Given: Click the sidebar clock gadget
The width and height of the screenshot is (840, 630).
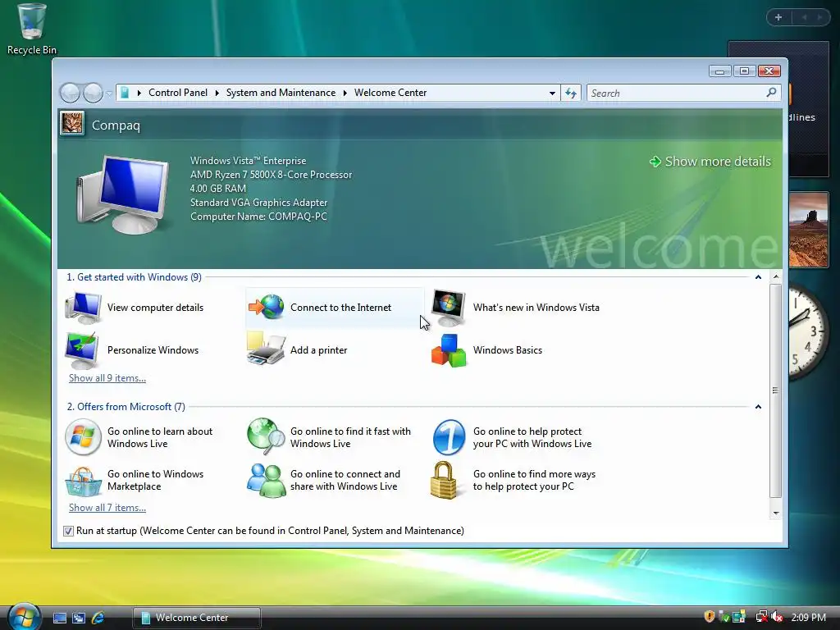Looking at the screenshot, I should [808, 331].
